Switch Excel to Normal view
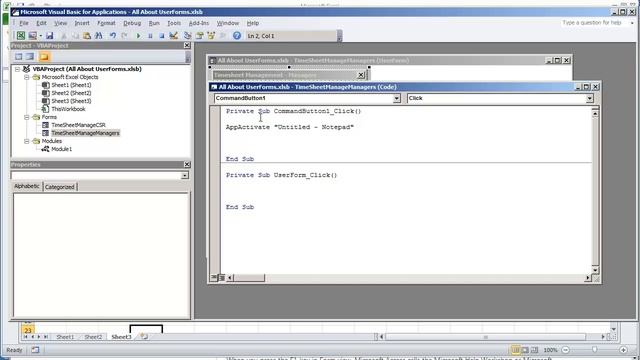This screenshot has width=640, height=360. 516,350
